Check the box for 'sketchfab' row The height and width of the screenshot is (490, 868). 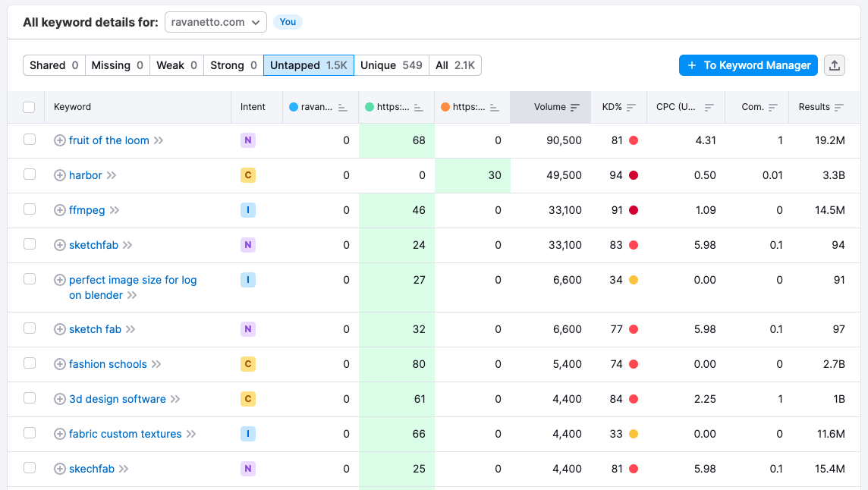(30, 244)
